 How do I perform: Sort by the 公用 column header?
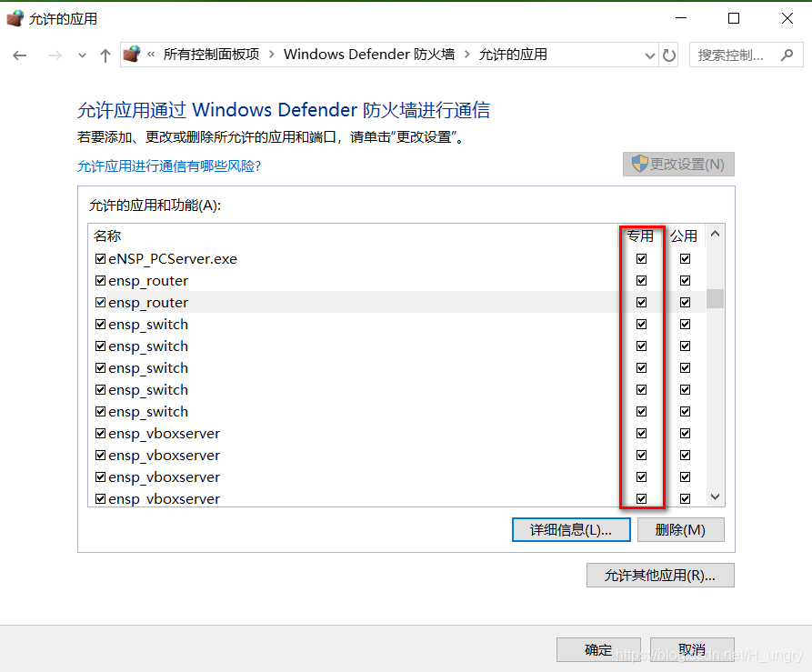[684, 236]
